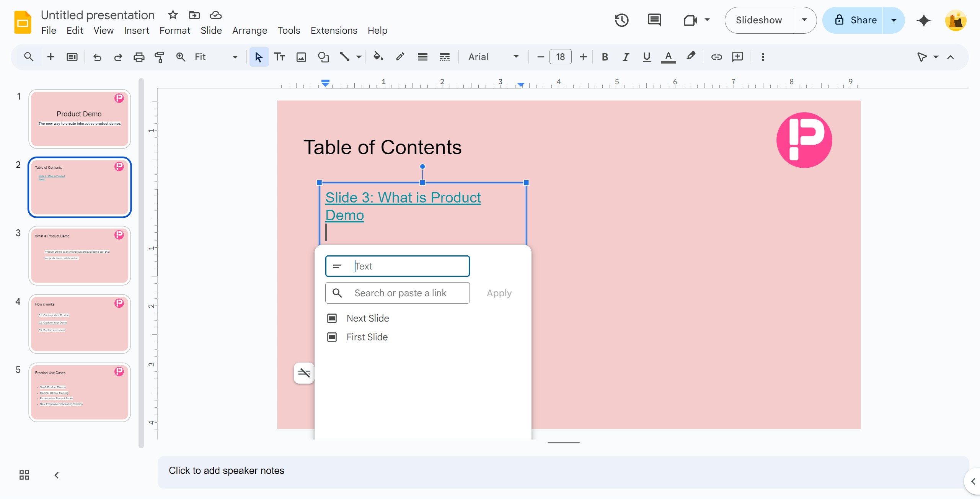Open the File menu
This screenshot has height=500, width=980.
[49, 30]
